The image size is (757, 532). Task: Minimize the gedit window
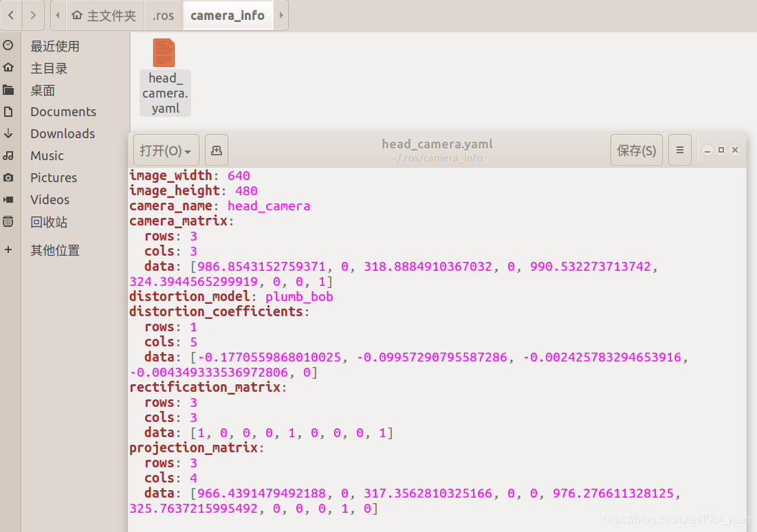[707, 151]
